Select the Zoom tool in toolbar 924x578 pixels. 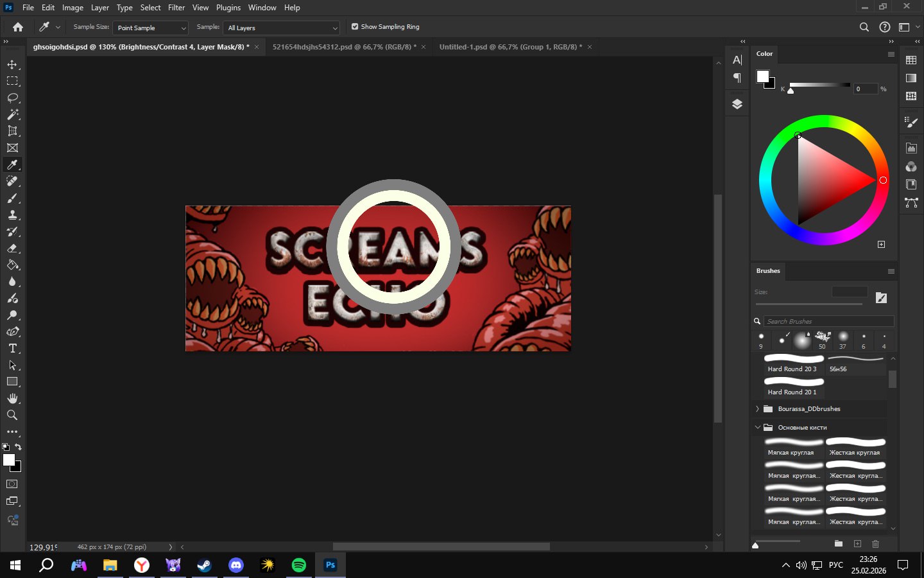click(x=12, y=415)
